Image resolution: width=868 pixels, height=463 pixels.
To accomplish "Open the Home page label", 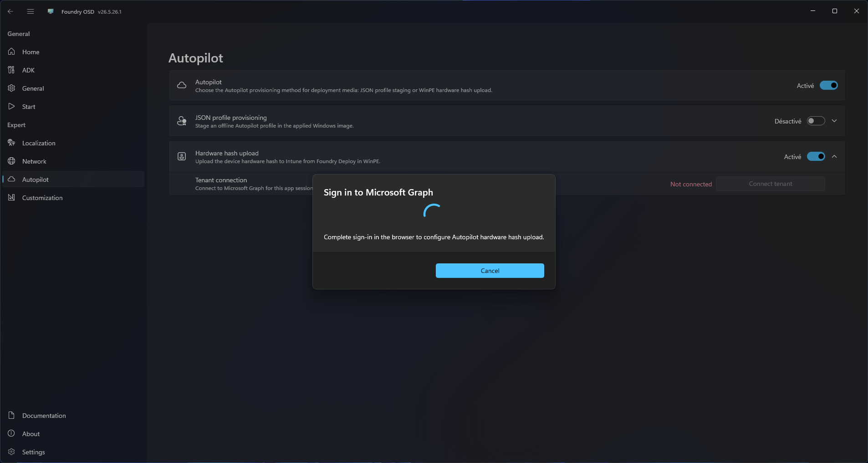I will (x=31, y=52).
